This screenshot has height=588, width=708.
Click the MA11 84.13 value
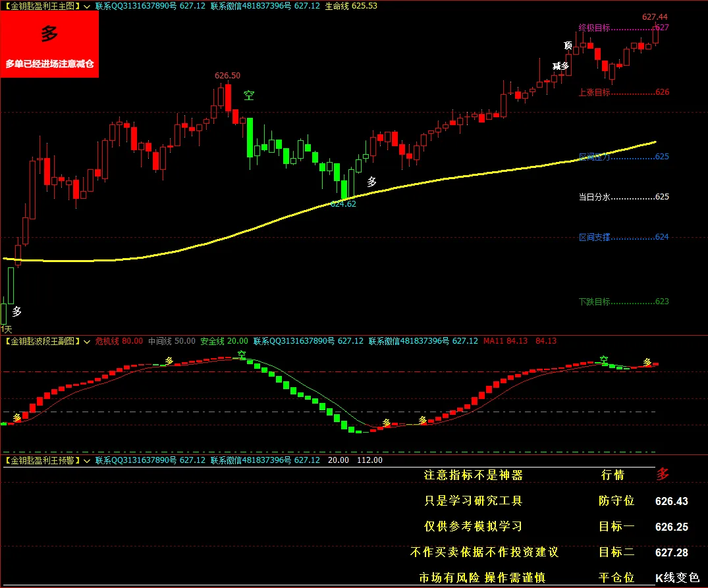[505, 341]
